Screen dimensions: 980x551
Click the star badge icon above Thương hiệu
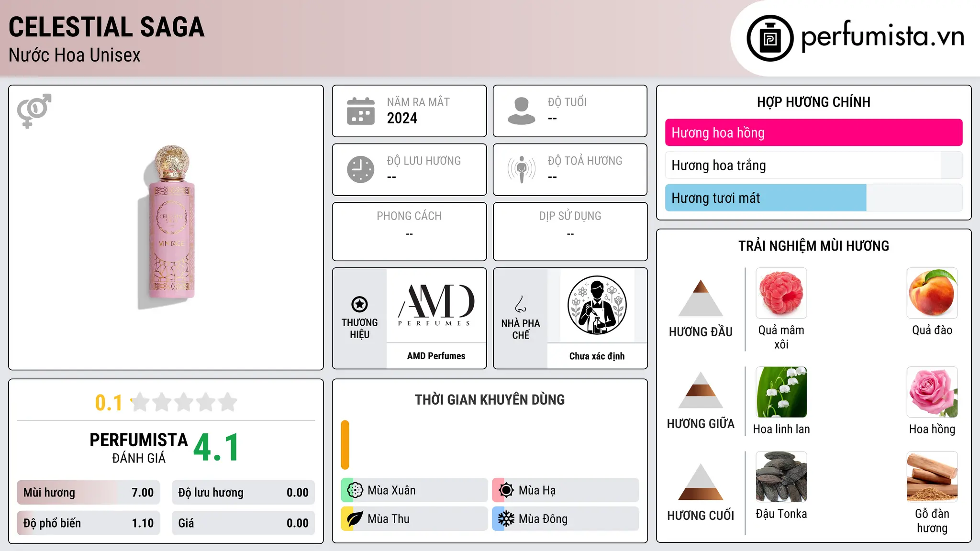(x=359, y=304)
